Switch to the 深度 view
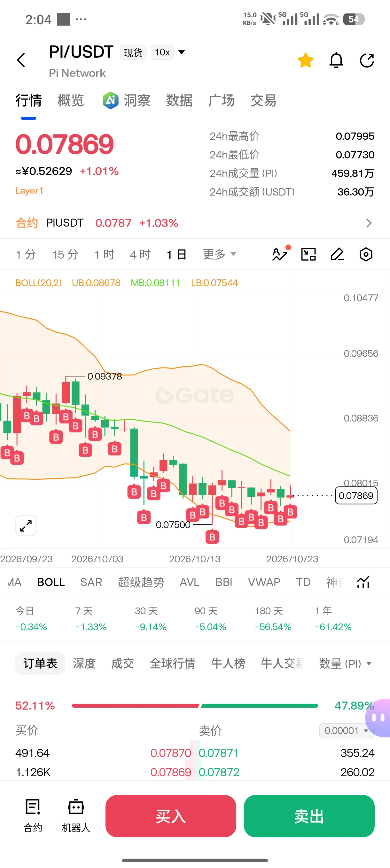The height and width of the screenshot is (868, 390). point(84,663)
